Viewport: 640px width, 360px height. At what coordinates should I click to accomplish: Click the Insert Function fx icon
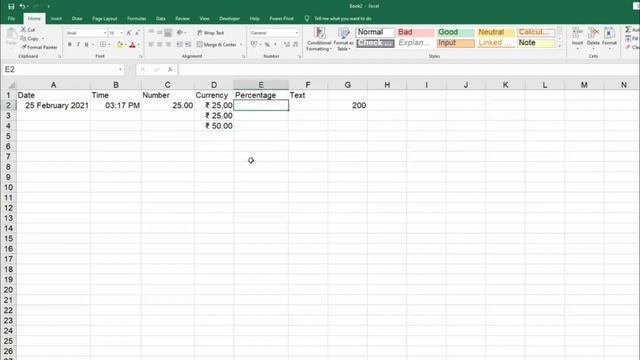click(170, 69)
